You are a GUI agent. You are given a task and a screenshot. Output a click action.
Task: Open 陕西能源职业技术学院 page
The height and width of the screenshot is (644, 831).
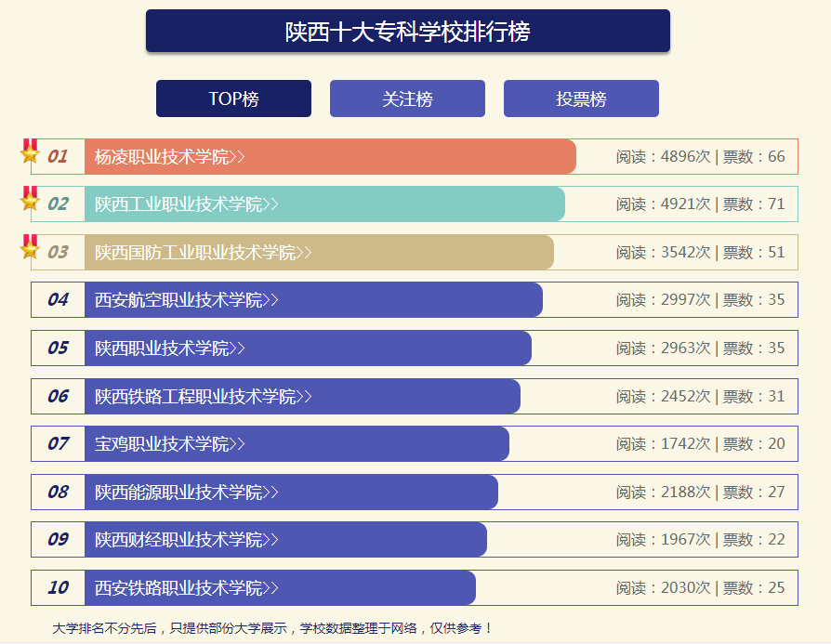tap(186, 493)
